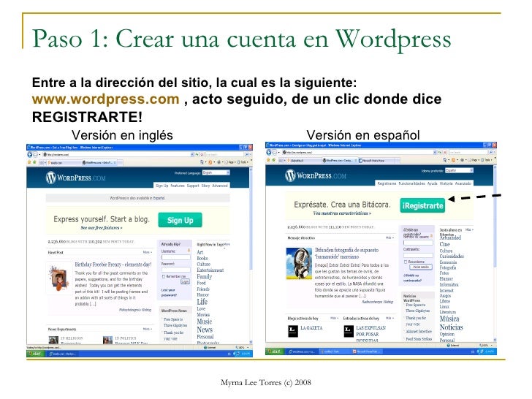The image size is (532, 399).
Task: Open the Idioma preferido dropdown showing Español
Action: coord(459,170)
